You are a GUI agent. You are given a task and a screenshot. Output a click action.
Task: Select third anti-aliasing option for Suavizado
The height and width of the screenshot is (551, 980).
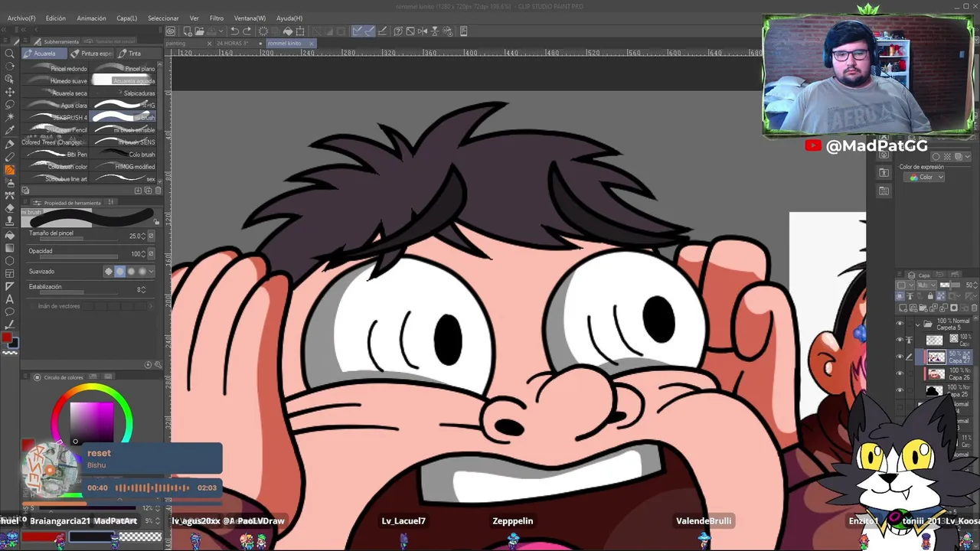click(130, 272)
